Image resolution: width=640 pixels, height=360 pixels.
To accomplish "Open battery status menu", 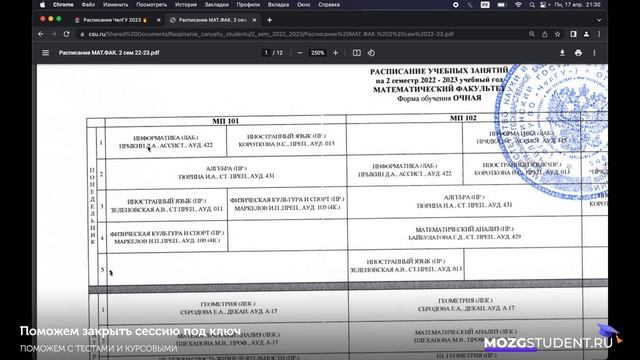I will click(x=501, y=5).
